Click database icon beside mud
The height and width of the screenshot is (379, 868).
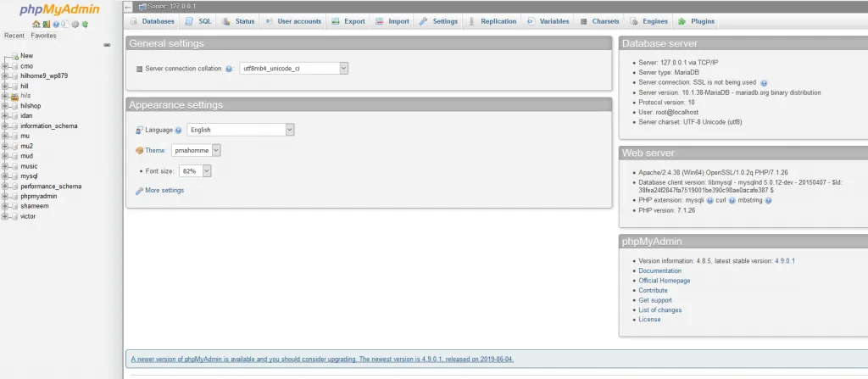[x=15, y=156]
